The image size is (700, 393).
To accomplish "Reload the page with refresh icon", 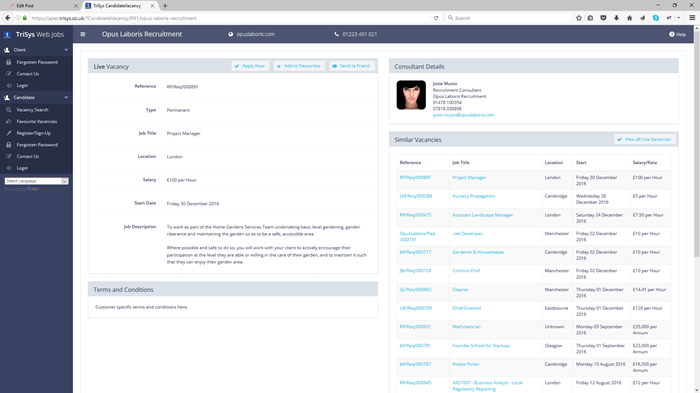I will click(x=436, y=18).
